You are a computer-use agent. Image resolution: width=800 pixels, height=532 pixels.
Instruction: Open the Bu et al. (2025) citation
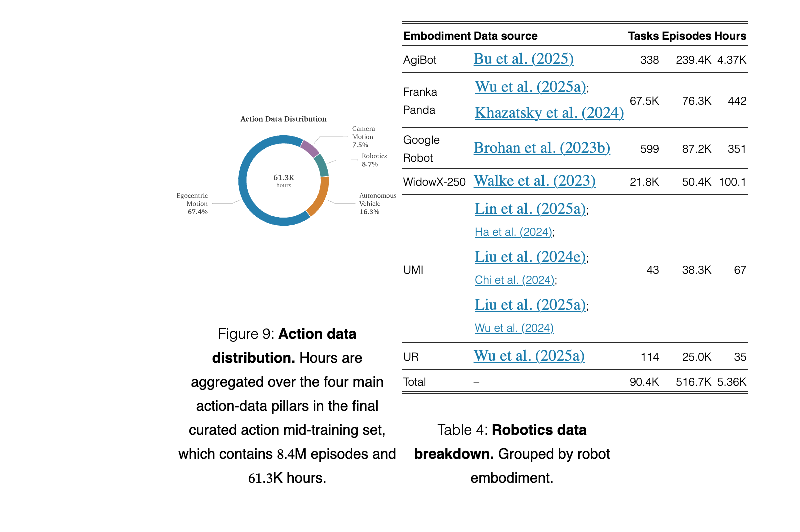[523, 59]
